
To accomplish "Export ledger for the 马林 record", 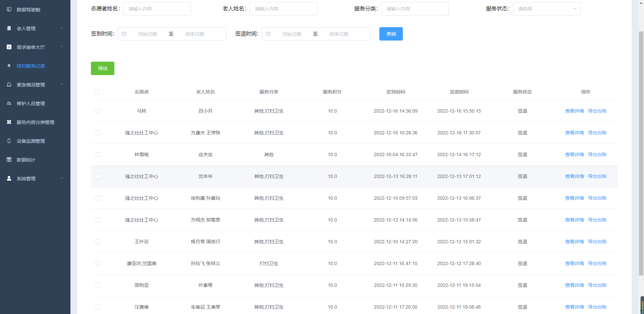I will point(597,111).
